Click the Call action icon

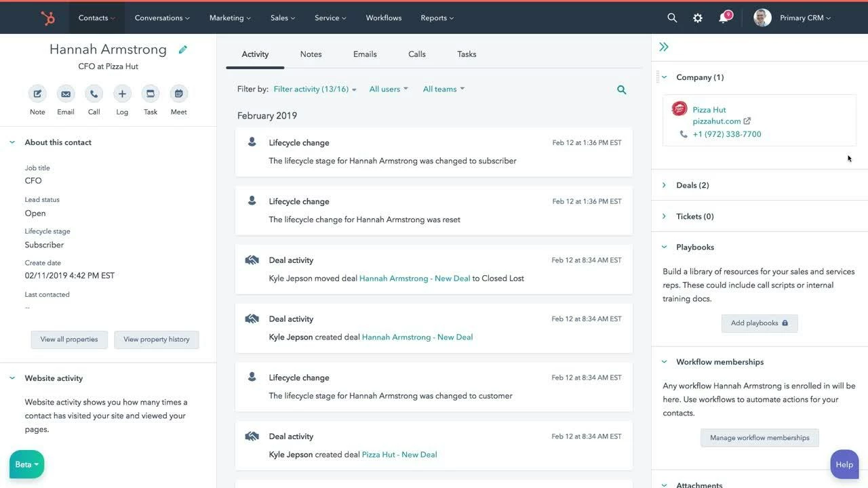(x=94, y=94)
